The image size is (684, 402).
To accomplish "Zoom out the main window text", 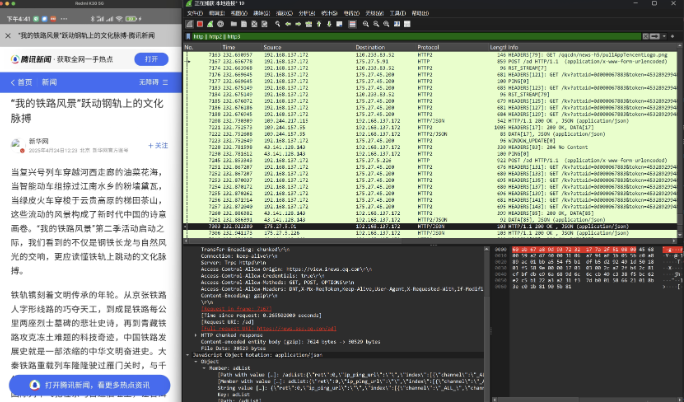I will (x=376, y=24).
